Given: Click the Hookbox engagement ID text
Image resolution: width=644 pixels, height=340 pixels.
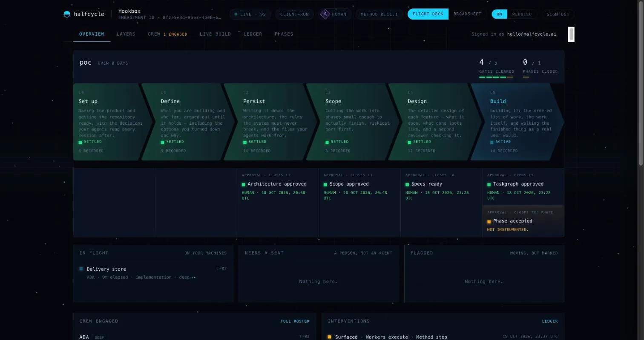Looking at the screenshot, I should (170, 18).
